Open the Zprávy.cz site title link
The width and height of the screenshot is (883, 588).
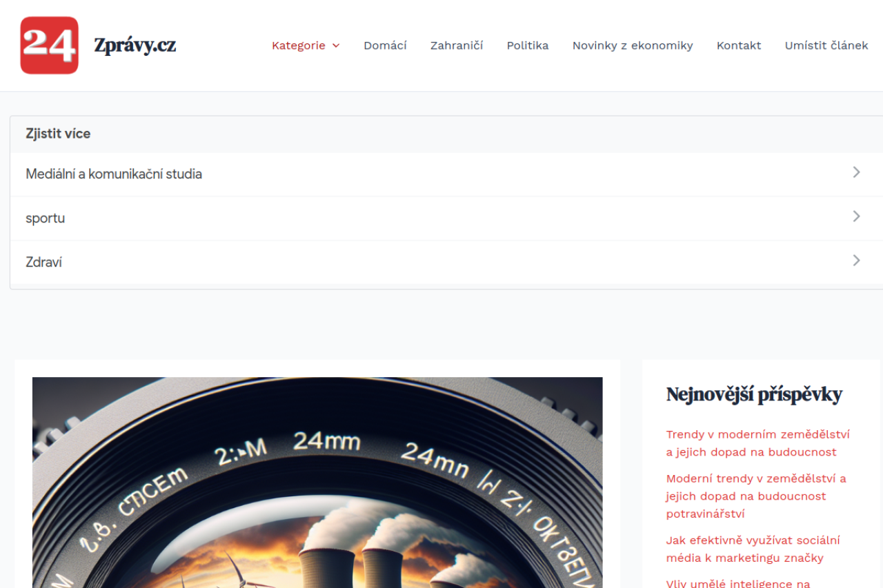[135, 45]
